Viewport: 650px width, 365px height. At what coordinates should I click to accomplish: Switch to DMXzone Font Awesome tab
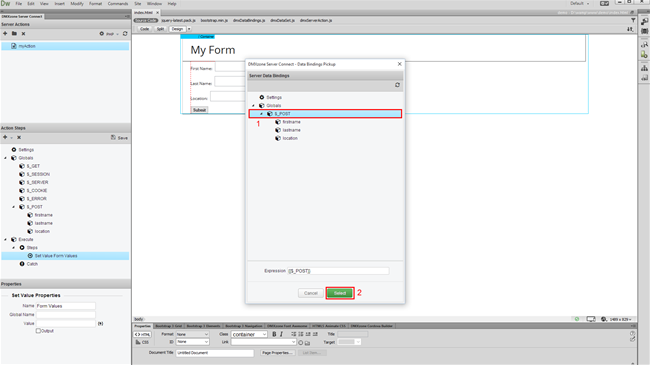(287, 326)
